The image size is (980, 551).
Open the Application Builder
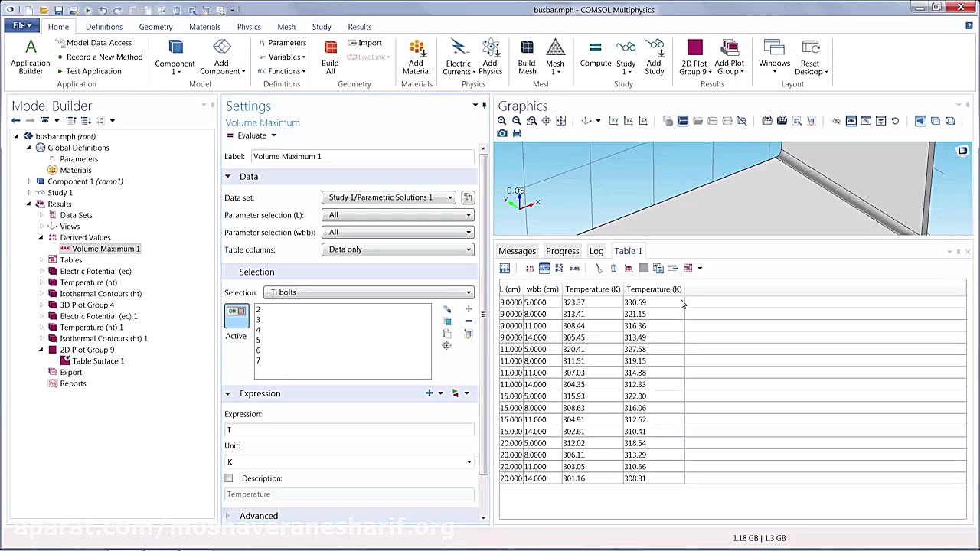tap(31, 57)
